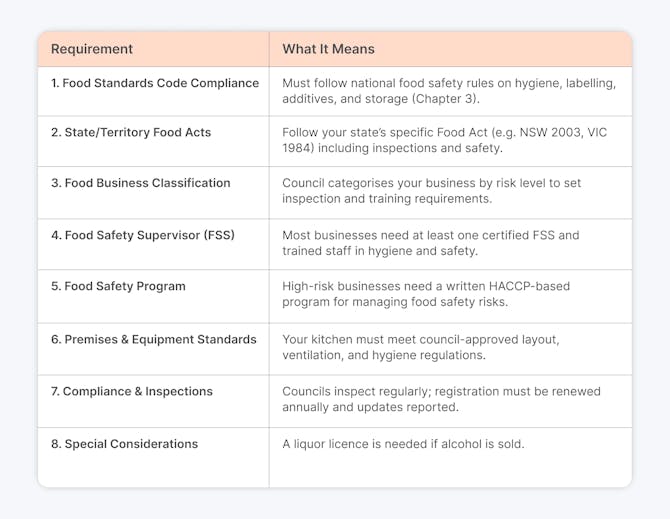
Task: Click '3. Food Business Classification' row label
Action: click(x=141, y=183)
